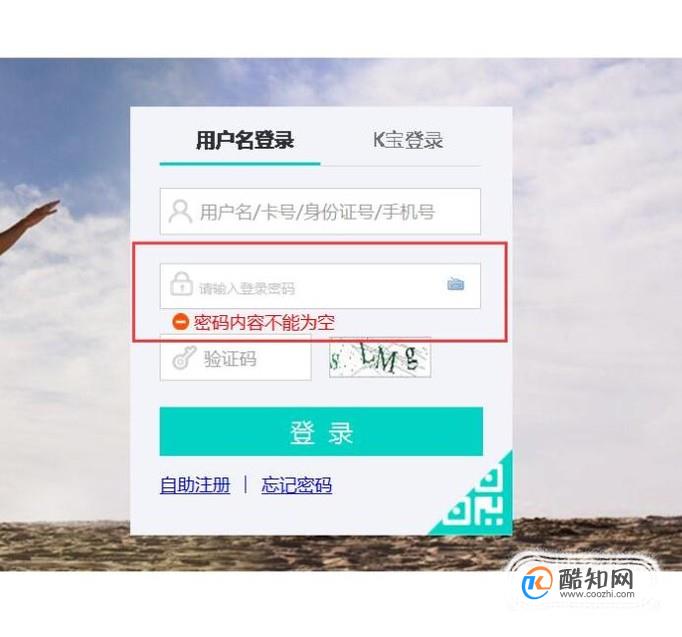Viewport: 682px width, 637px height.
Task: Refresh the captcha image
Action: [x=380, y=357]
